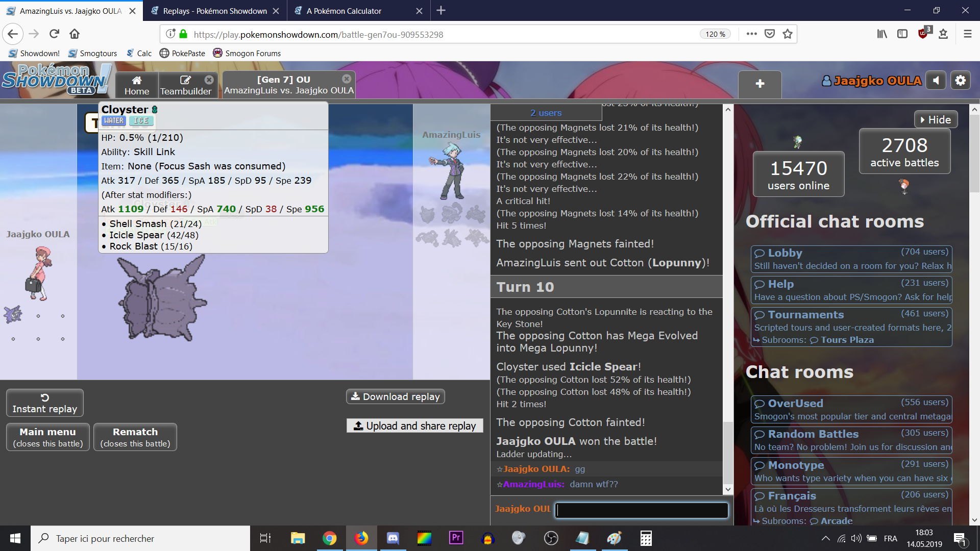
Task: Hide the rooms panel with the Hide button
Action: tap(936, 119)
